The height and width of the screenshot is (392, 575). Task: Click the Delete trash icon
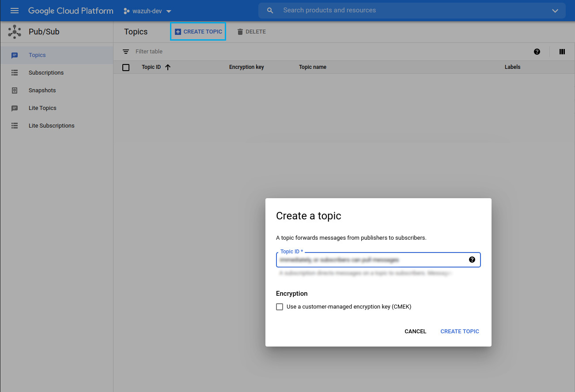[240, 32]
